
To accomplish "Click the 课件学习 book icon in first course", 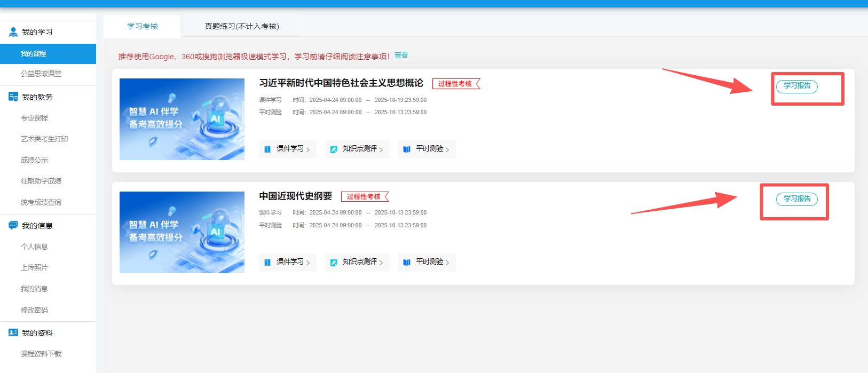I will (x=267, y=149).
